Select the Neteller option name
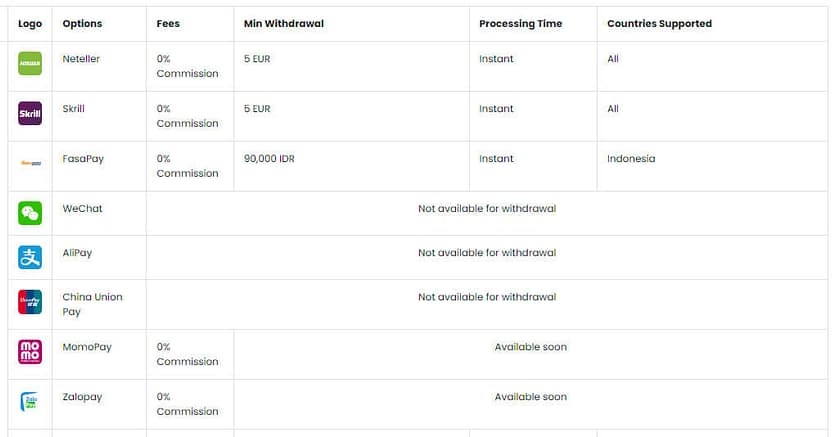Screen dimensions: 840x437 81,59
